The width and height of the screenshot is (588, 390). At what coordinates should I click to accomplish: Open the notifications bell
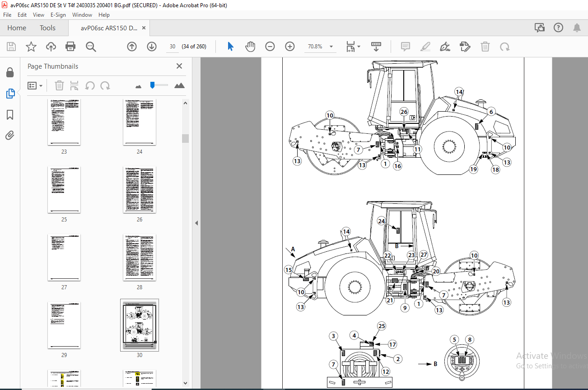577,28
